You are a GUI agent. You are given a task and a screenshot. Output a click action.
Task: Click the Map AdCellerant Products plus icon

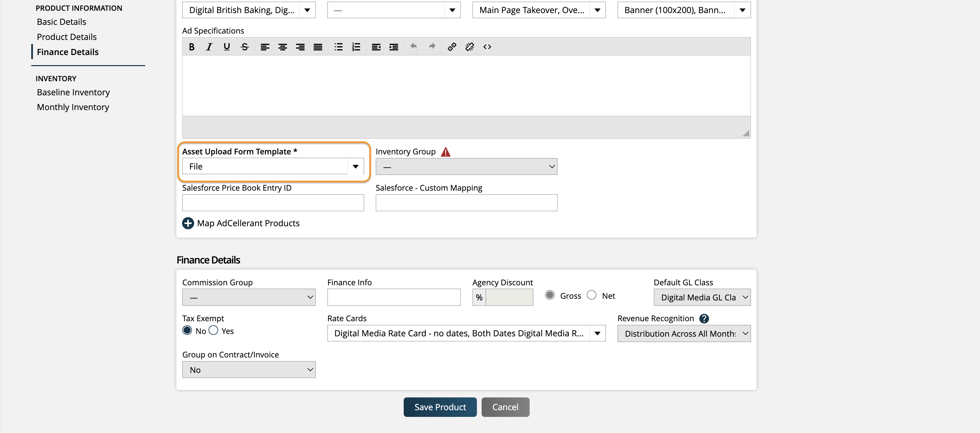pos(188,223)
